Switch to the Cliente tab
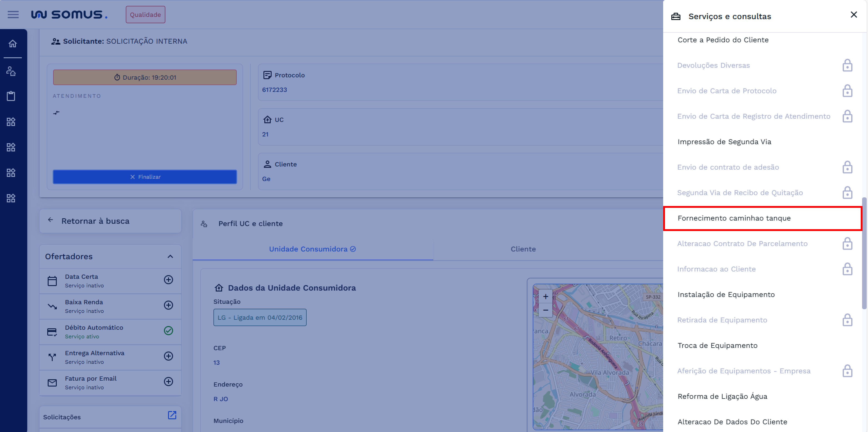The image size is (868, 432). (x=523, y=249)
